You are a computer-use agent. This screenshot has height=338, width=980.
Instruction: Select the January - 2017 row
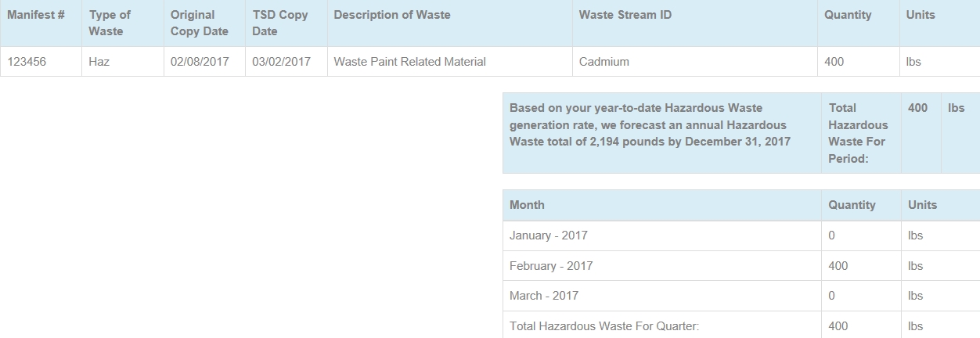pyautogui.click(x=740, y=236)
